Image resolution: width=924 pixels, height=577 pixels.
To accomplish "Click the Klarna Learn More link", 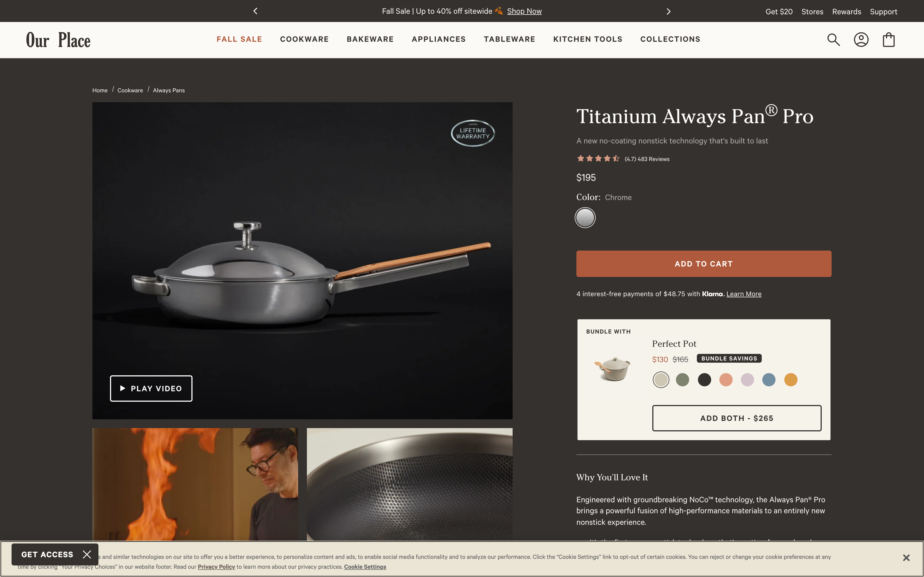I will tap(743, 294).
